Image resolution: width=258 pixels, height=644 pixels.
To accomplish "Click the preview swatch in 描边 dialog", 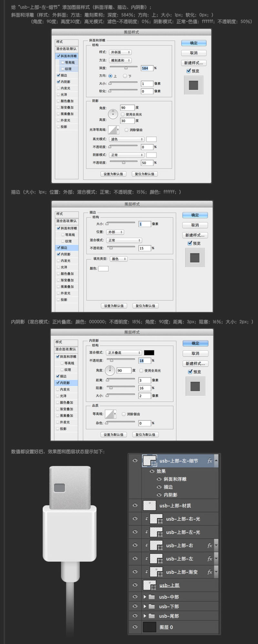I will (x=195, y=258).
